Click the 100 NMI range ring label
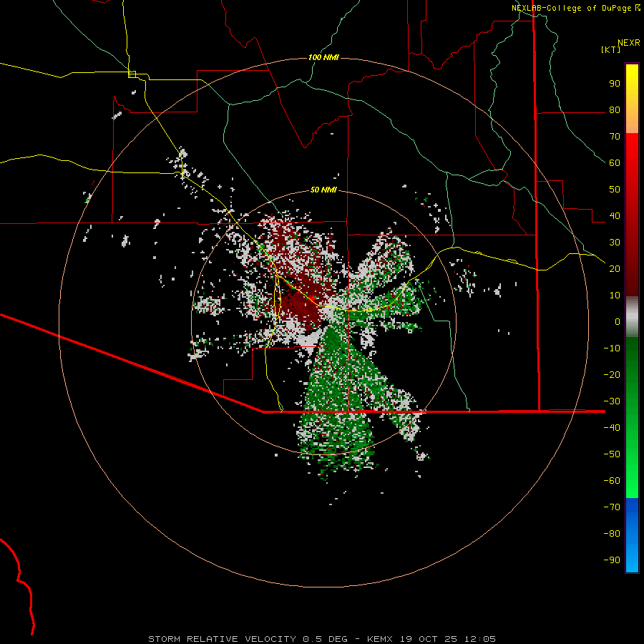Screen dimensions: 644x644 [x=323, y=57]
